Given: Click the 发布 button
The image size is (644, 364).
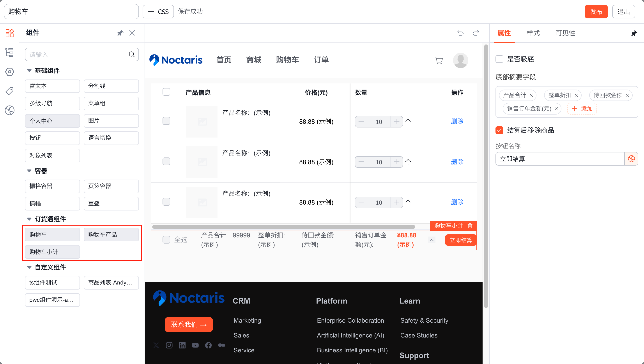Looking at the screenshot, I should (x=596, y=12).
